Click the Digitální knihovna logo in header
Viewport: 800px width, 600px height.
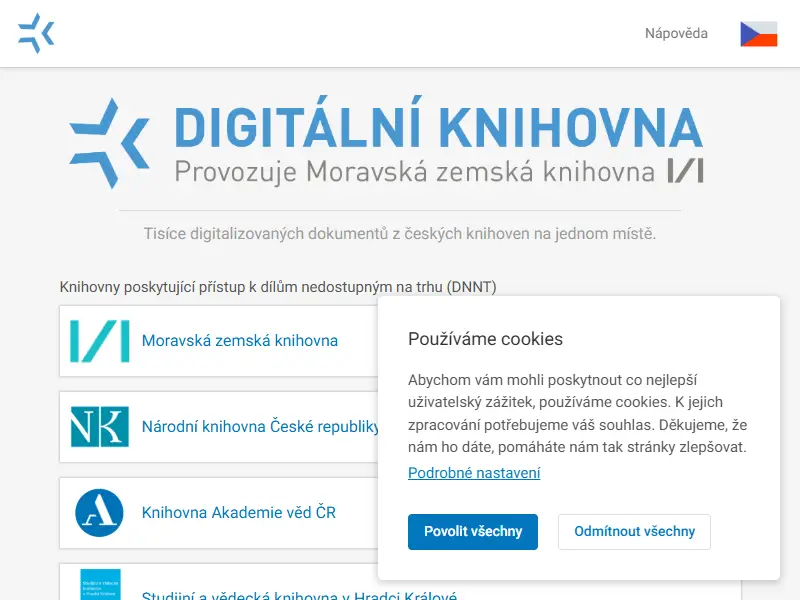36,34
